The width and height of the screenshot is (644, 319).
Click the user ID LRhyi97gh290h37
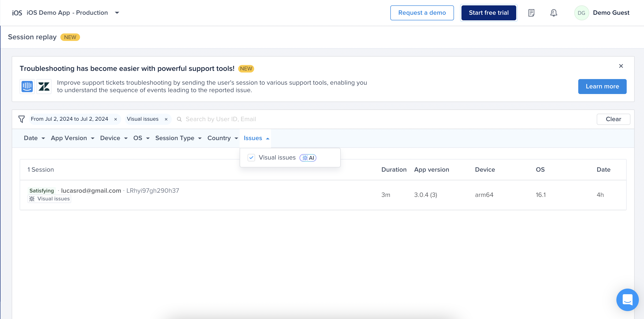tap(153, 191)
